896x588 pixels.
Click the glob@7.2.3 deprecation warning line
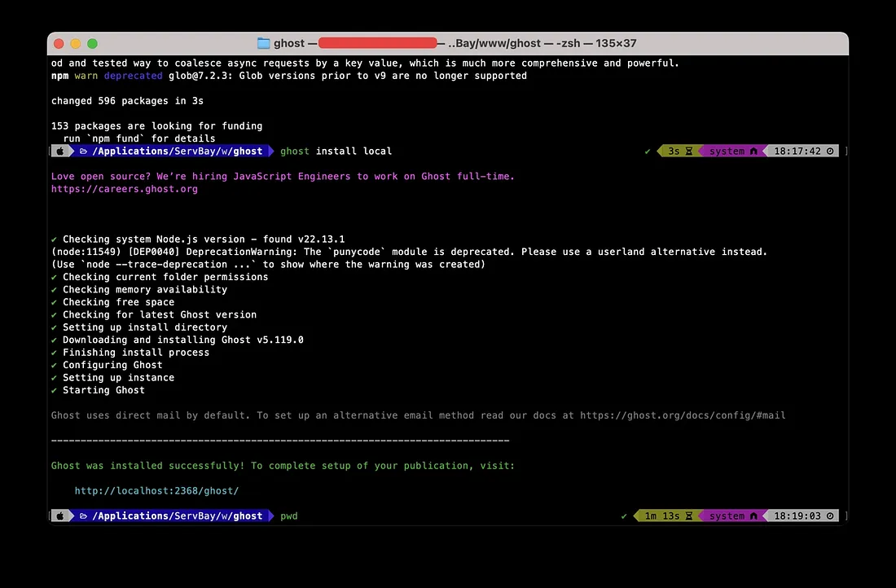289,76
